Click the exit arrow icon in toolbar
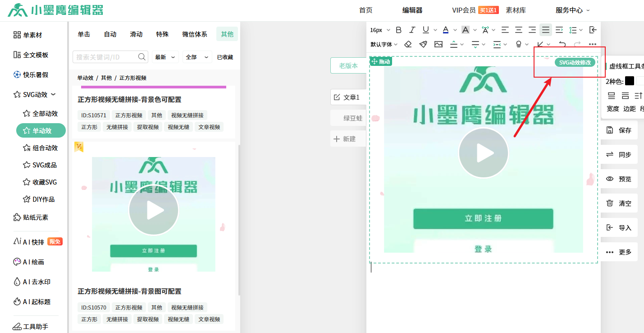The width and height of the screenshot is (644, 333). click(x=593, y=30)
